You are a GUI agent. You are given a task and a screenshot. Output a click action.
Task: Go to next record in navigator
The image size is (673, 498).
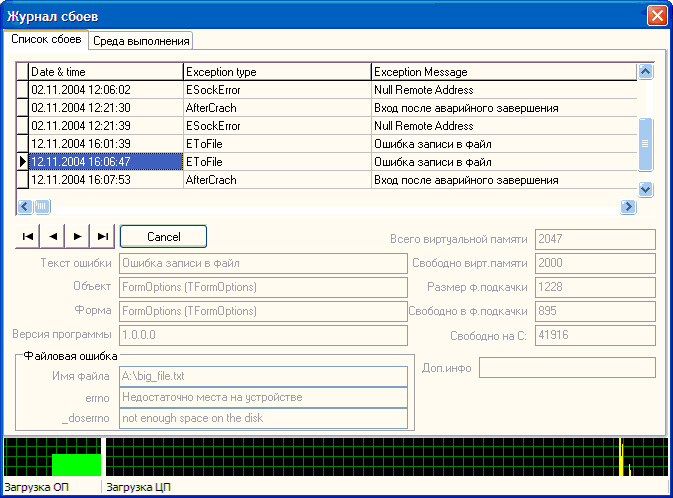[x=78, y=236]
